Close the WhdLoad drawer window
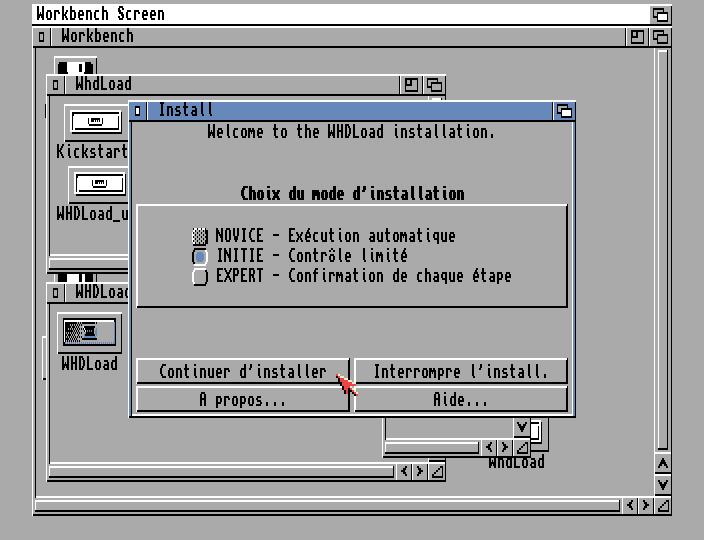 [55, 85]
